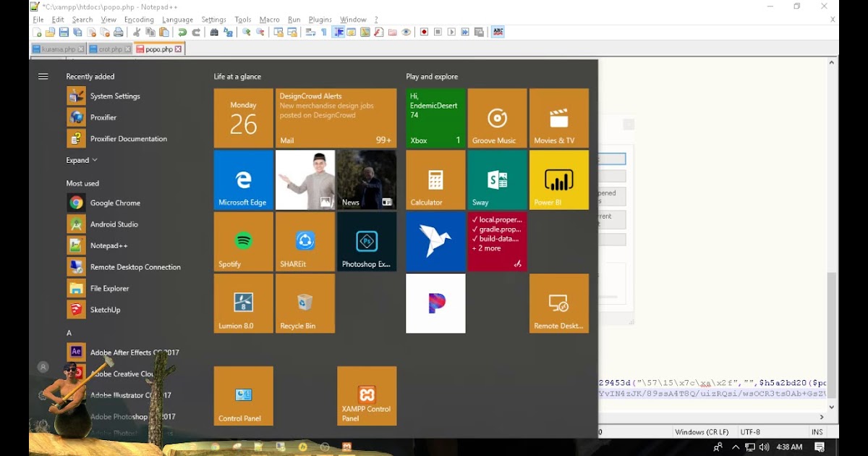
Task: Open the Macro menu
Action: 269,20
